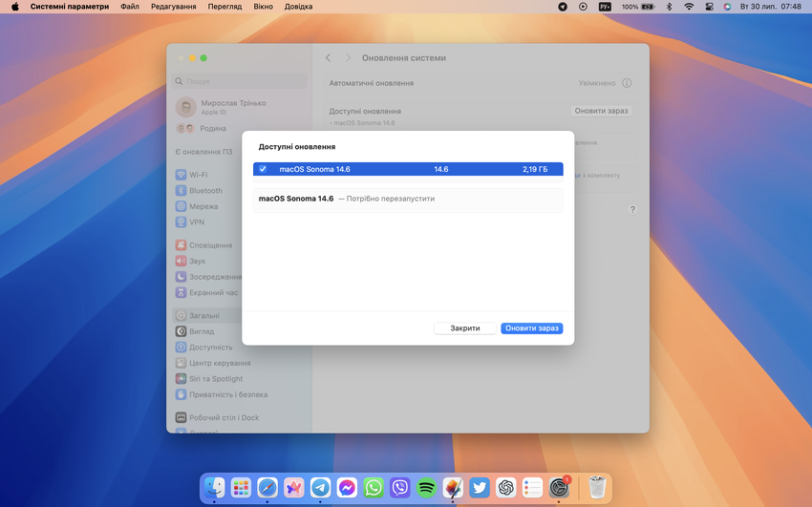
Task: Uncheck the macOS Sonoma 14.6 update checkbox
Action: (x=263, y=169)
